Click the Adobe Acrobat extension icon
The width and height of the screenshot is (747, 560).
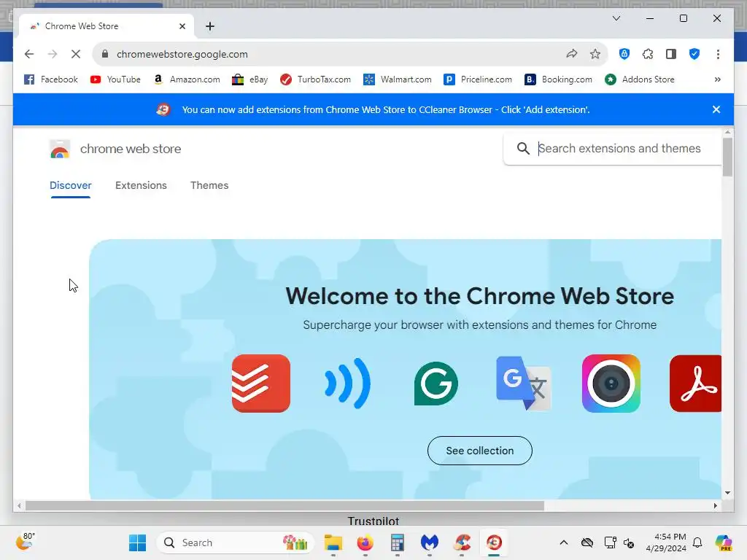point(695,384)
